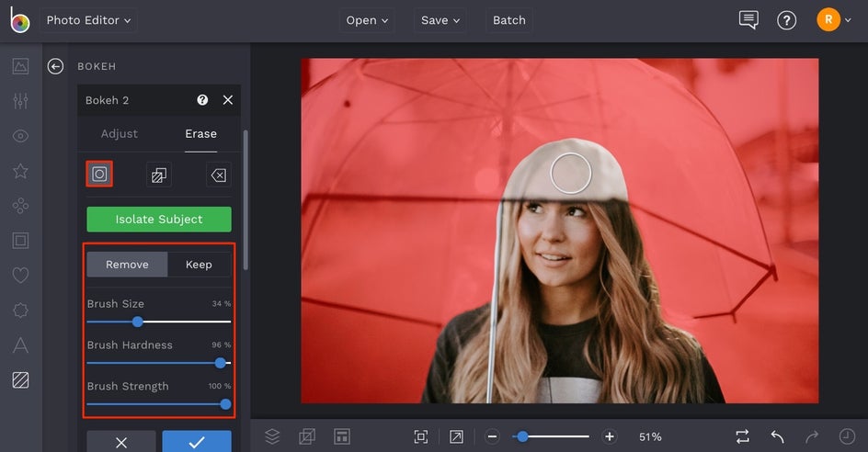Open the Overlays badge icon
This screenshot has width=868, height=452.
tap(20, 311)
